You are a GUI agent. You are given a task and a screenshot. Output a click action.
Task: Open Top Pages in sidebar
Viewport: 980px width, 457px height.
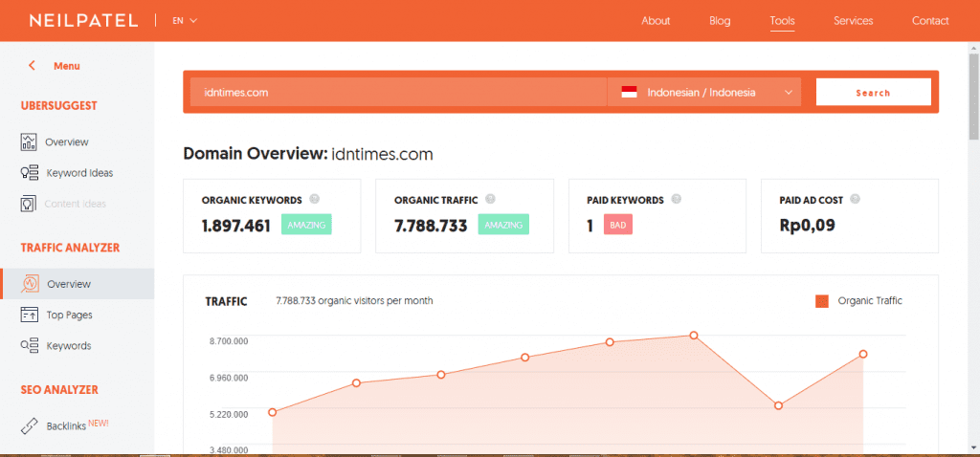pyautogui.click(x=69, y=316)
